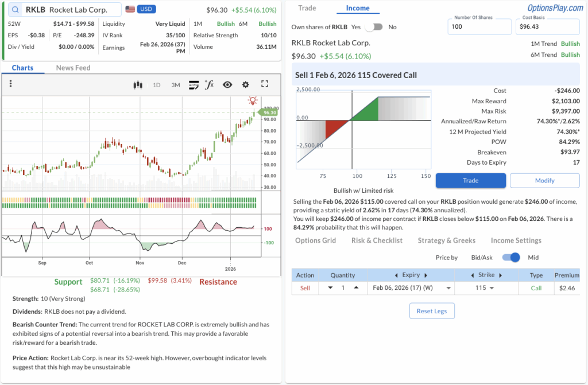588x385 pixels.
Task: Toggle the chart visibility eye icon
Action: [227, 85]
